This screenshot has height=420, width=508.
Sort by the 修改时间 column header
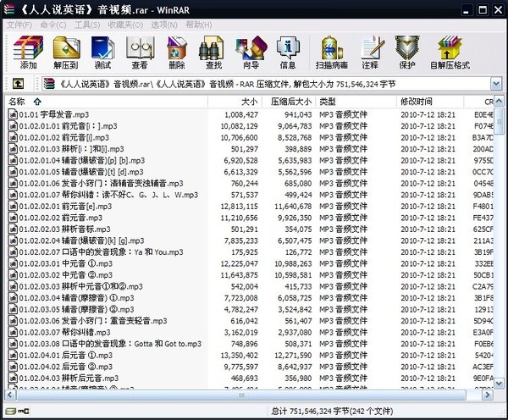point(430,102)
